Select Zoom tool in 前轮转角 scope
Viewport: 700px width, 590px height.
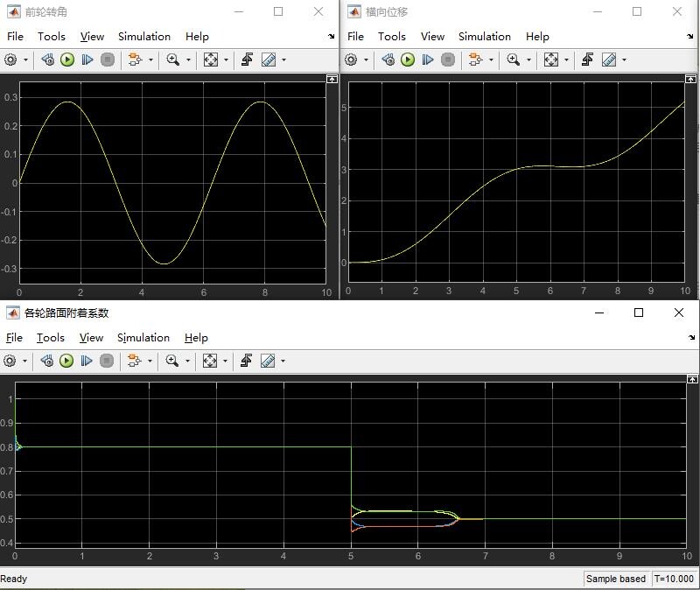tap(172, 60)
